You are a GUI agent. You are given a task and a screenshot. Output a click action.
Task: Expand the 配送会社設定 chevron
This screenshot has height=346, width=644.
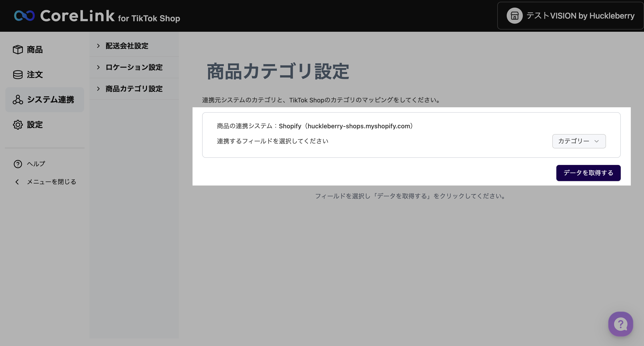point(98,46)
